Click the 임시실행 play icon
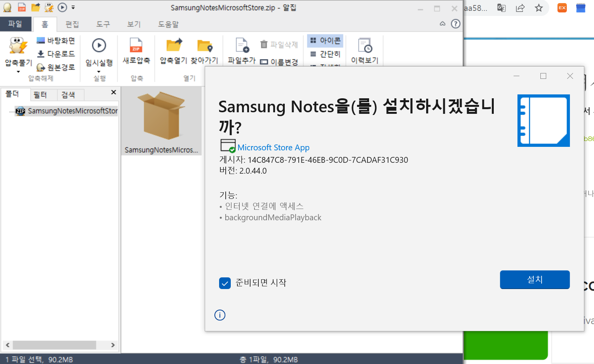Viewport: 594px width, 364px height. 99,45
